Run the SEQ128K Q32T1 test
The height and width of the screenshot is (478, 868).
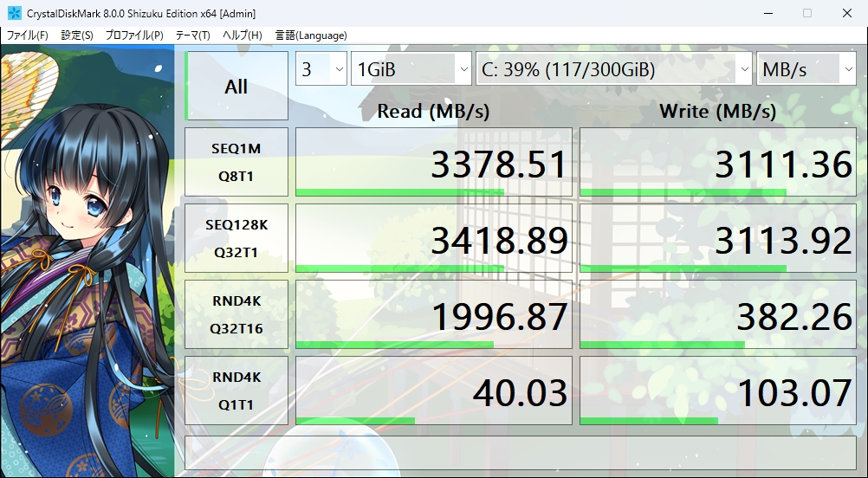[236, 238]
